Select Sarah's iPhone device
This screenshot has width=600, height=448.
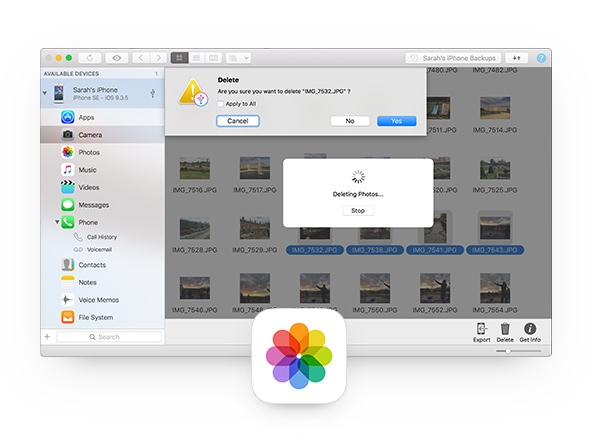pos(103,93)
